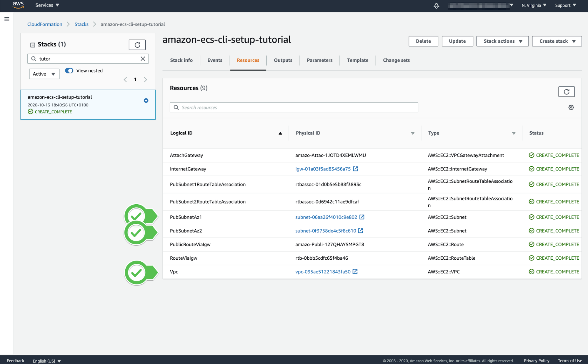Open the AWS home logo
The height and width of the screenshot is (364, 588).
coord(18,5)
